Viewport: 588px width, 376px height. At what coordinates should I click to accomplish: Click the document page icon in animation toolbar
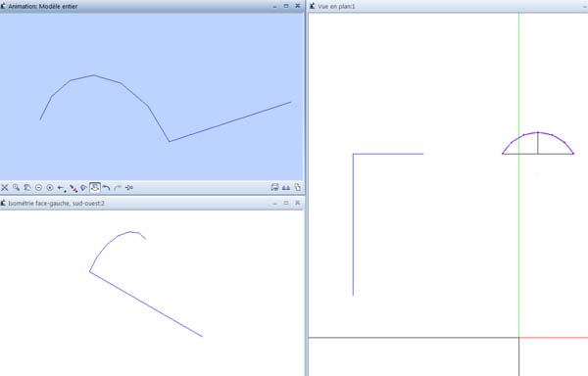(x=297, y=187)
